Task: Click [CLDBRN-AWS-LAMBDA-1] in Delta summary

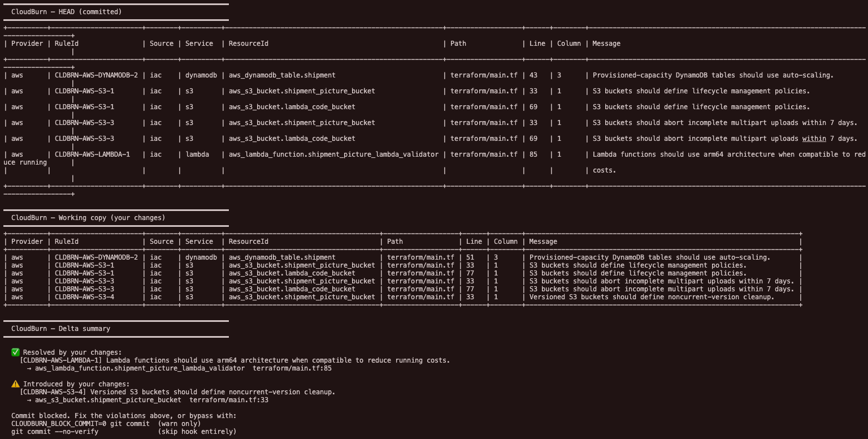Action: (x=60, y=360)
